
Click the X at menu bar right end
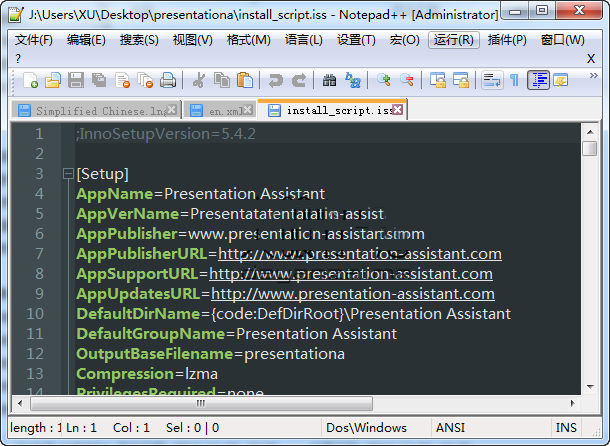click(x=591, y=58)
